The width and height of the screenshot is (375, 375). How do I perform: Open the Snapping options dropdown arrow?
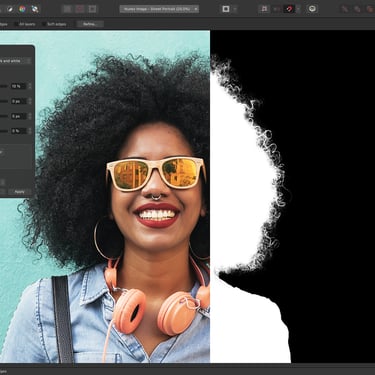tap(298, 9)
